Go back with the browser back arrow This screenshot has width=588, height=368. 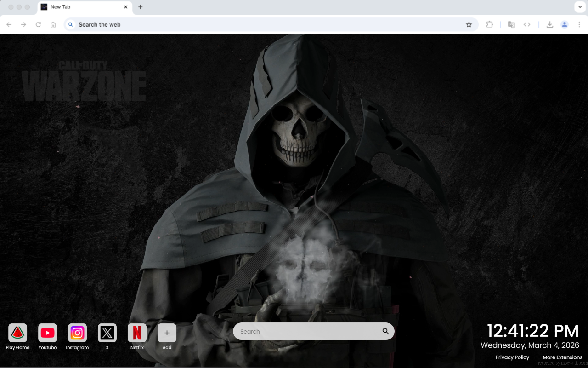pos(9,24)
